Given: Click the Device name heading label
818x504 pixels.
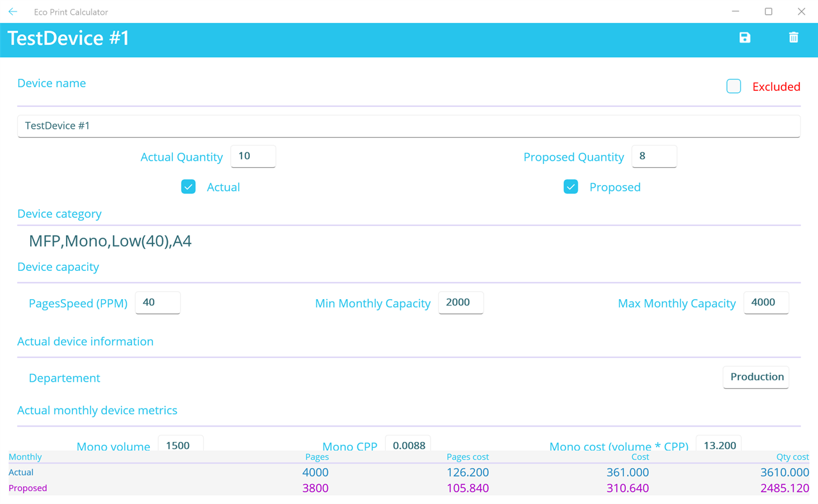Looking at the screenshot, I should pyautogui.click(x=51, y=83).
